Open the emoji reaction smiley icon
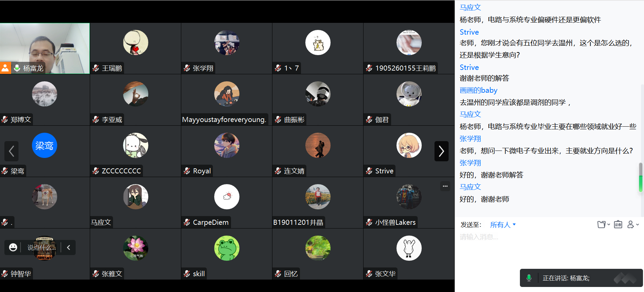 point(13,247)
